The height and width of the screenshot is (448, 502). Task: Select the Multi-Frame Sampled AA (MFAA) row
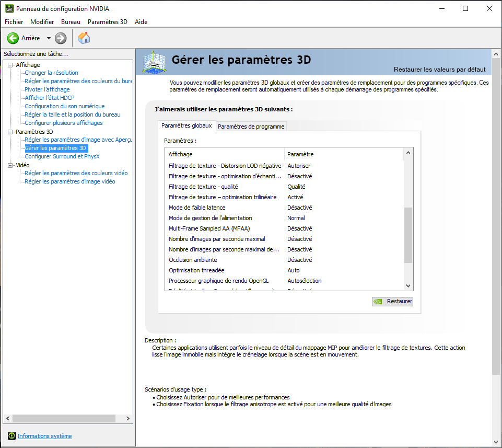(285, 228)
